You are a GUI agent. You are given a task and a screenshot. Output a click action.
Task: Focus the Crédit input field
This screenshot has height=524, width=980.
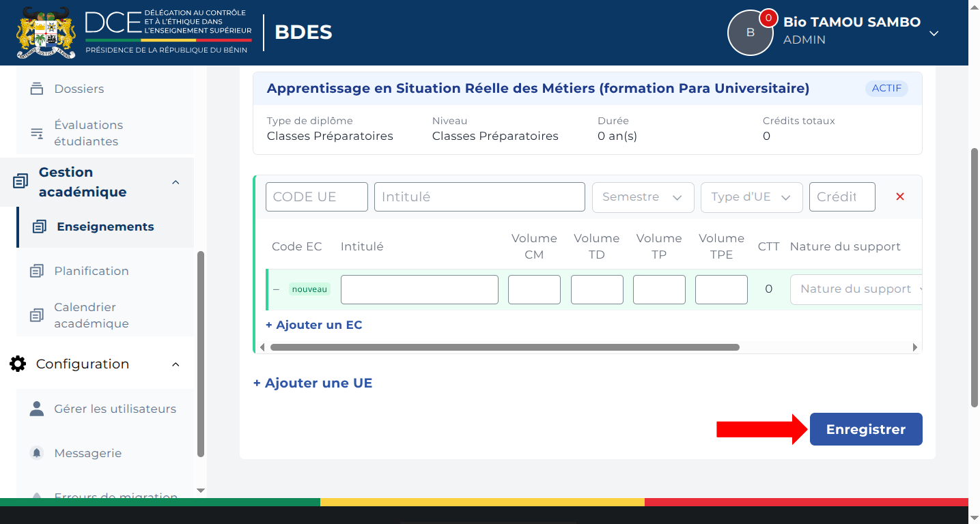pyautogui.click(x=842, y=196)
